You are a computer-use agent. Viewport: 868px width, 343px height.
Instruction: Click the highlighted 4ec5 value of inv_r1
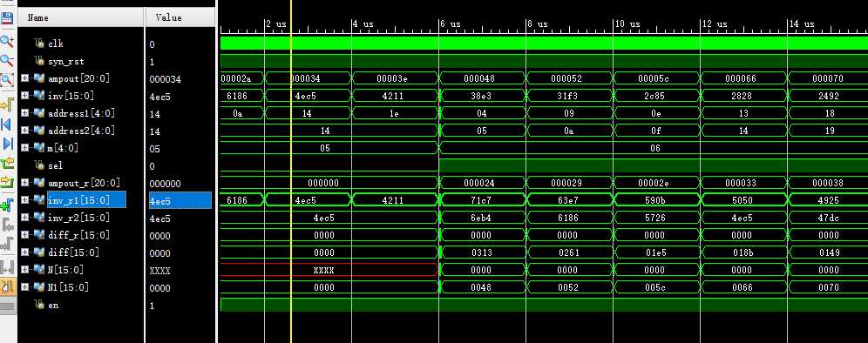point(180,200)
